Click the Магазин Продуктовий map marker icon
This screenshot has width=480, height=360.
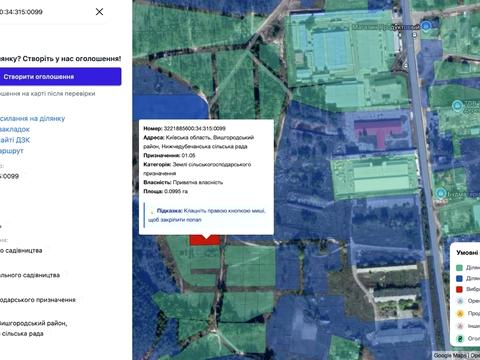pyautogui.click(x=426, y=26)
